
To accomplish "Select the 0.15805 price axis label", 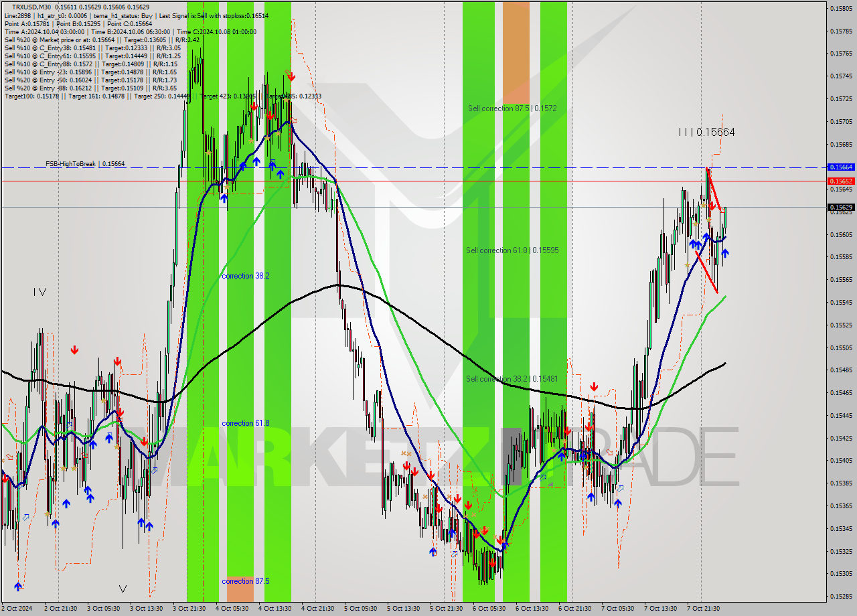I will 841,8.
